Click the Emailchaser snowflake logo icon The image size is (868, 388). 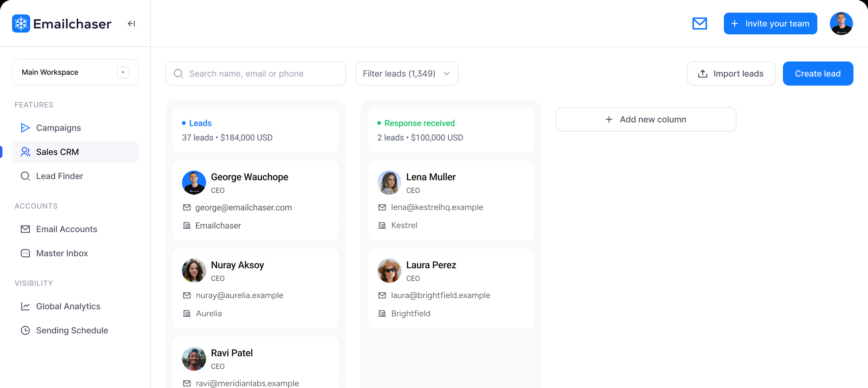(x=21, y=24)
